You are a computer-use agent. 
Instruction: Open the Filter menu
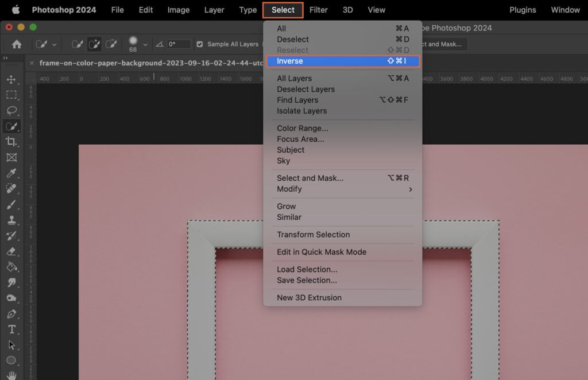click(x=318, y=10)
